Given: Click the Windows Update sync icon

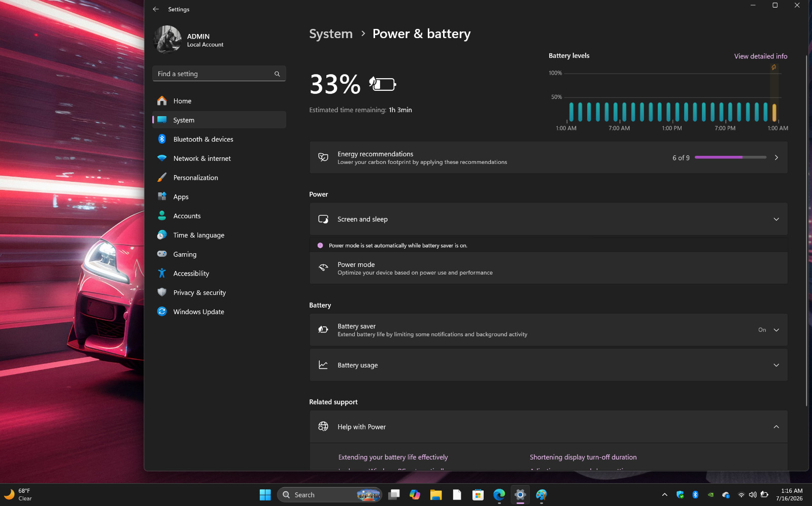Looking at the screenshot, I should point(162,312).
